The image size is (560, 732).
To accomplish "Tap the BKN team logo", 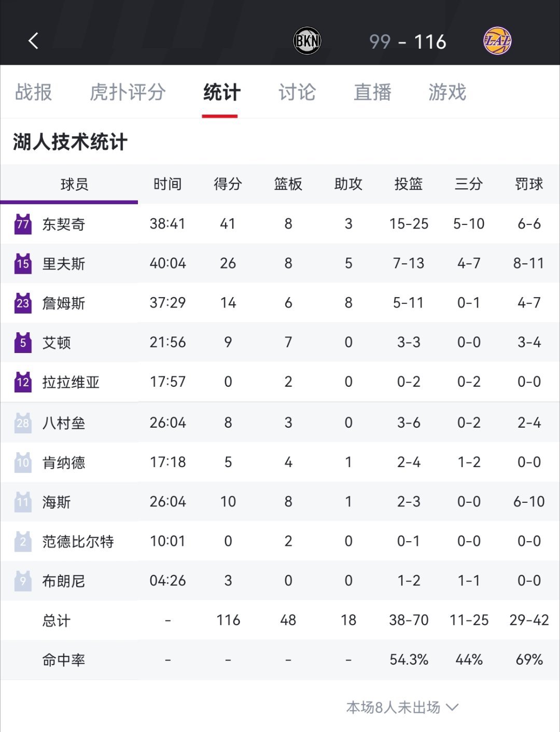I will (x=308, y=40).
